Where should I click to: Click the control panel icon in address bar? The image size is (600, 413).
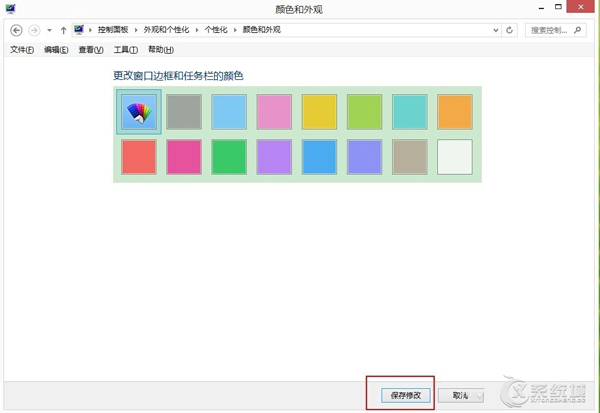(79, 30)
